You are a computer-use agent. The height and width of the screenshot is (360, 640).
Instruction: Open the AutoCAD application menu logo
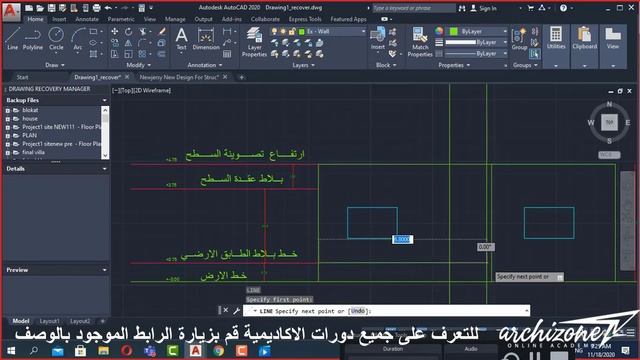tap(11, 11)
